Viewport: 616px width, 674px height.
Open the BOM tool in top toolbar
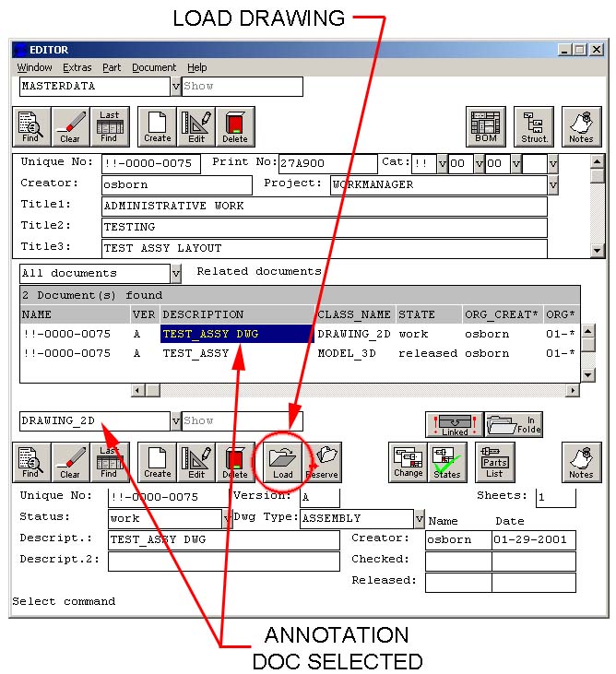[x=485, y=126]
